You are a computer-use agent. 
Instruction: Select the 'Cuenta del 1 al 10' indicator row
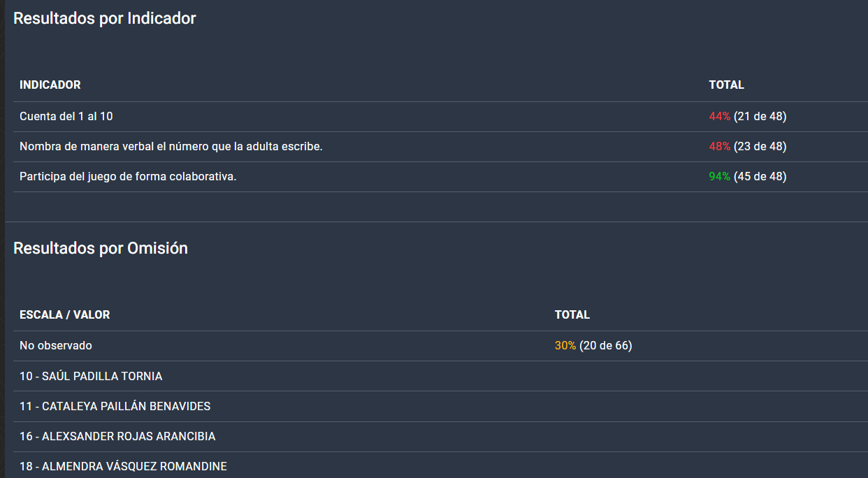(66, 116)
